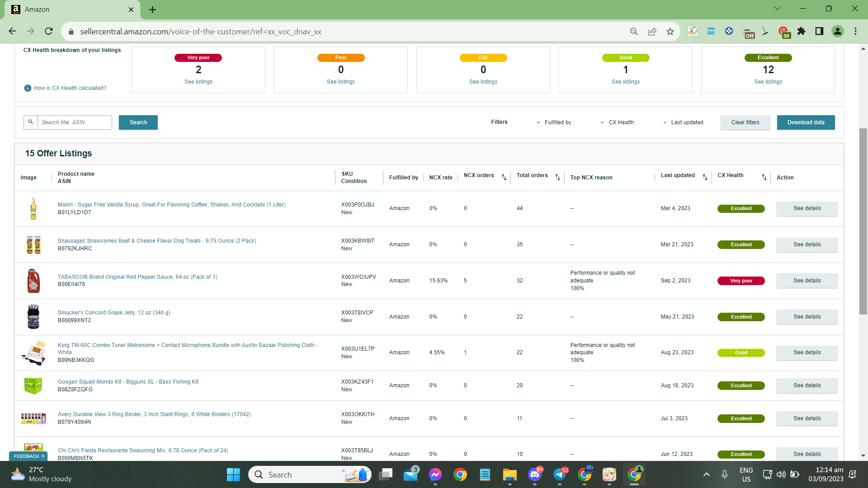This screenshot has height=488, width=868.
Task: Open the Chrome profile avatar
Action: [838, 31]
